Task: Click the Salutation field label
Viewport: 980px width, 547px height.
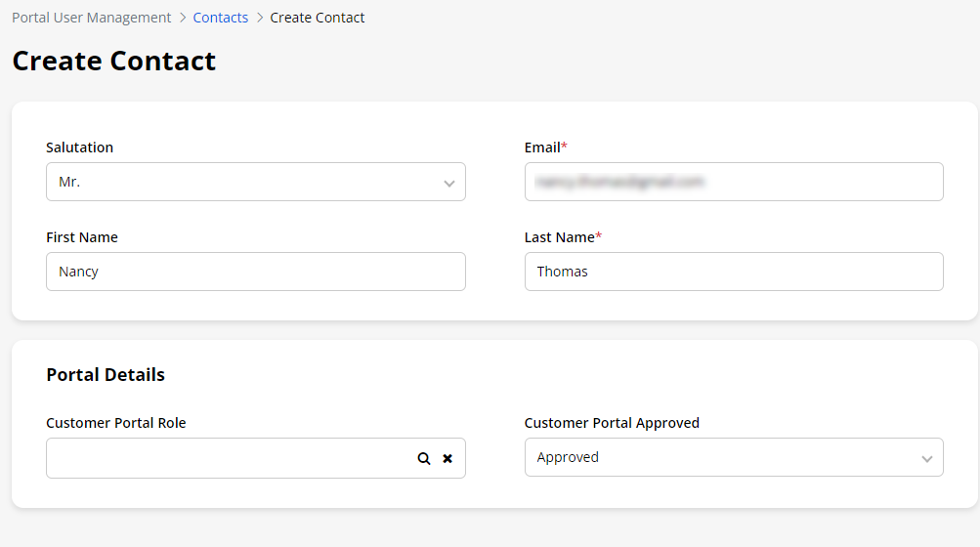Action: [79, 147]
